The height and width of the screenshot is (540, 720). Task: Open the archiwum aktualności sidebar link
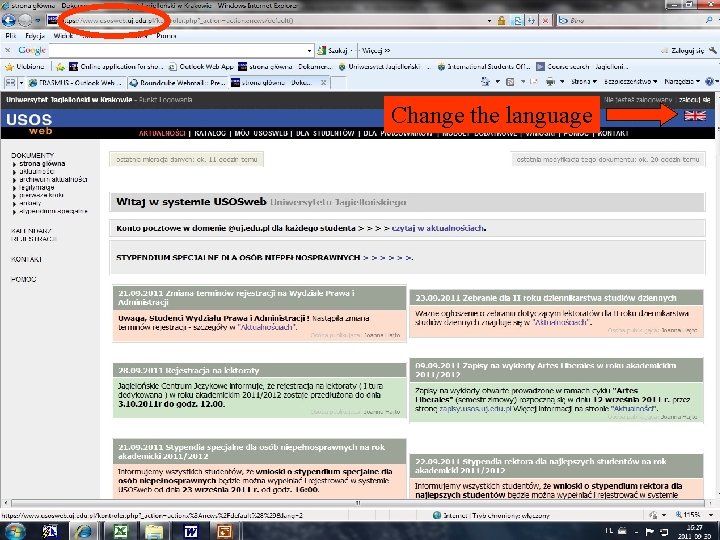tap(53, 180)
